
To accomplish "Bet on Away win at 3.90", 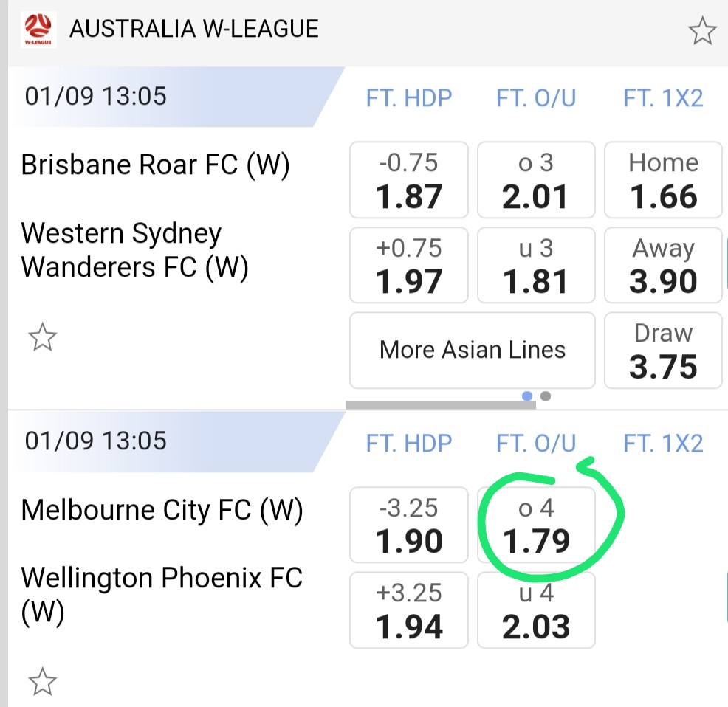I will (x=663, y=265).
